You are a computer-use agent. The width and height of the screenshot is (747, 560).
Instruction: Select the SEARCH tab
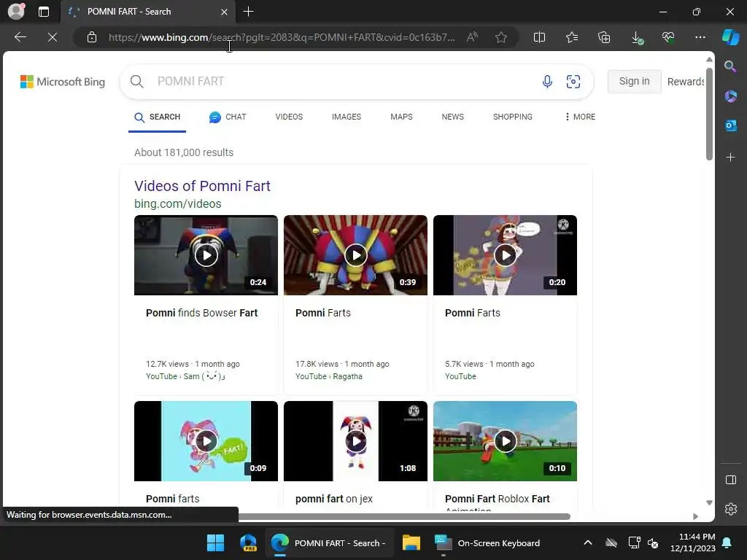(158, 117)
